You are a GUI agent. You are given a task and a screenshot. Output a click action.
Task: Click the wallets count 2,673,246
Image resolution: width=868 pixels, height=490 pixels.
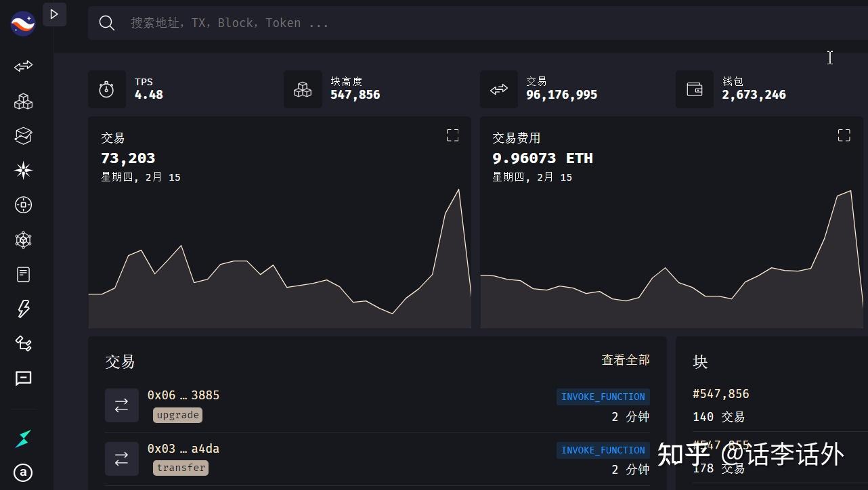[754, 95]
